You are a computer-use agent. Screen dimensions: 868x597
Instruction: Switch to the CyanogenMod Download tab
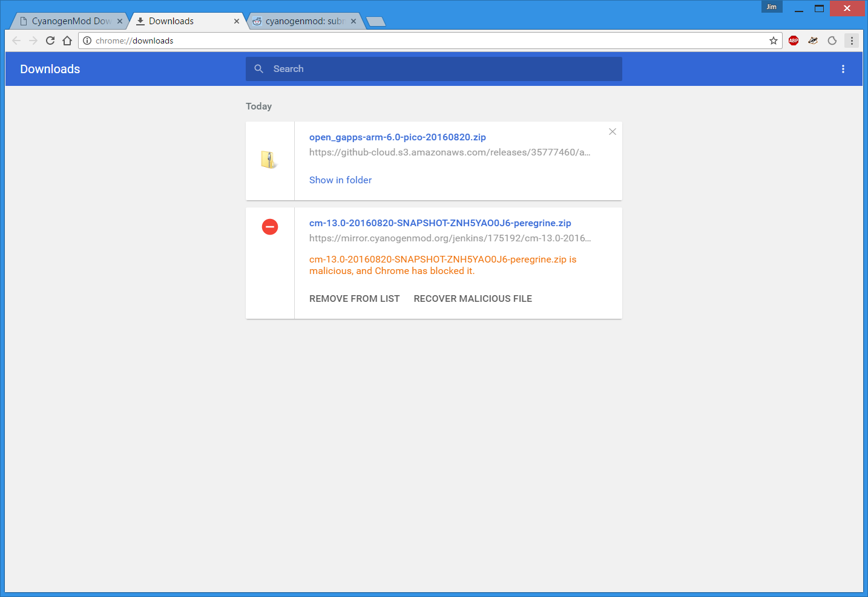tap(67, 20)
